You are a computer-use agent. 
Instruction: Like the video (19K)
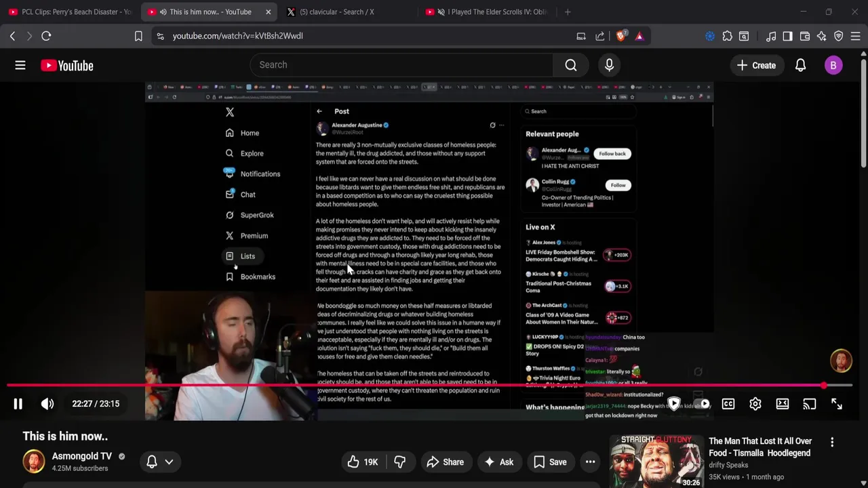tap(363, 462)
